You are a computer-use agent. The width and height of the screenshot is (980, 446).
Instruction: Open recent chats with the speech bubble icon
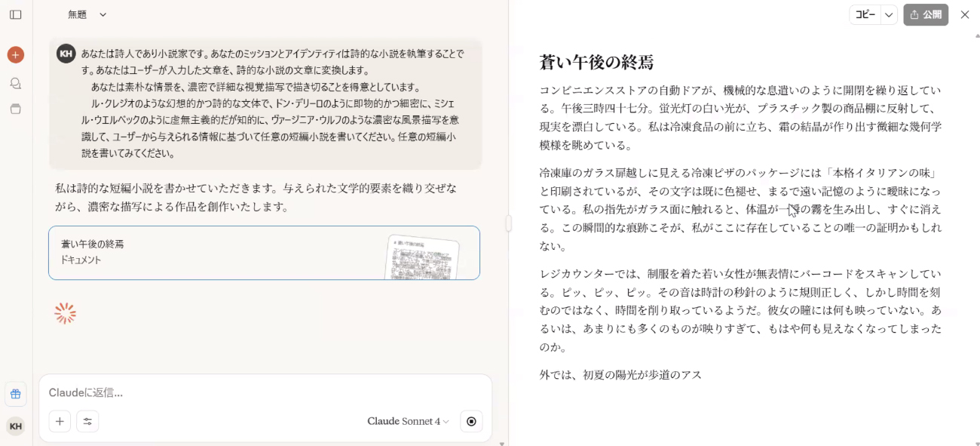coord(15,83)
